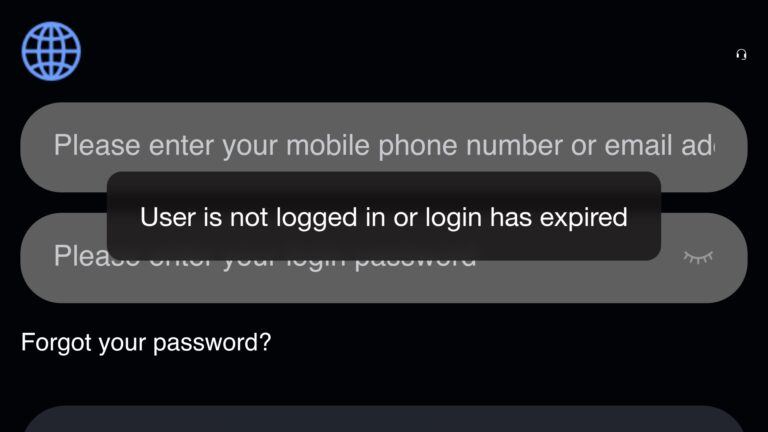Image resolution: width=768 pixels, height=432 pixels.
Task: Open the Forgot your password link
Action: (x=146, y=342)
